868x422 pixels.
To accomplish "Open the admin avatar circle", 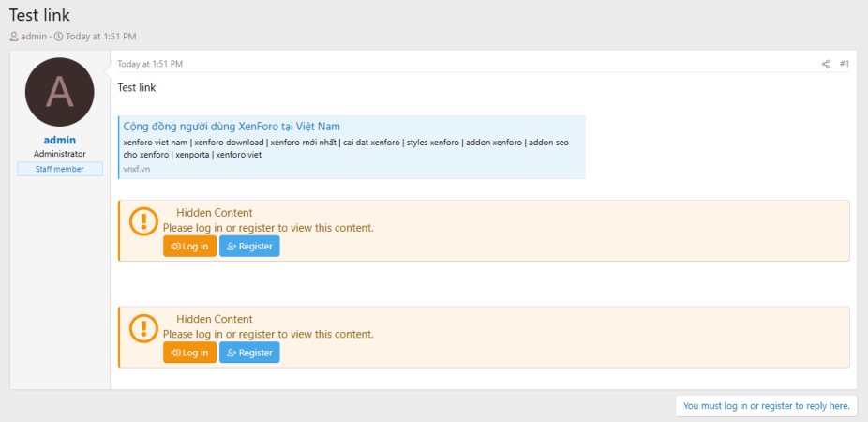I will click(60, 92).
